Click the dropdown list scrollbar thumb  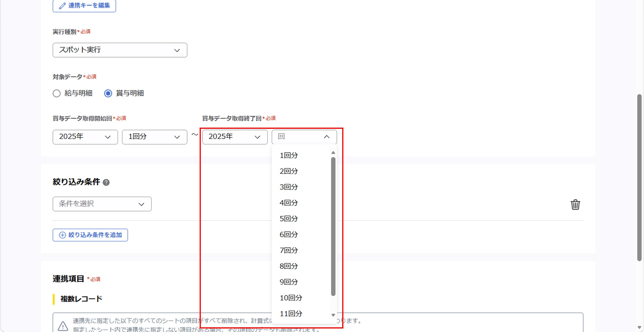click(x=333, y=226)
